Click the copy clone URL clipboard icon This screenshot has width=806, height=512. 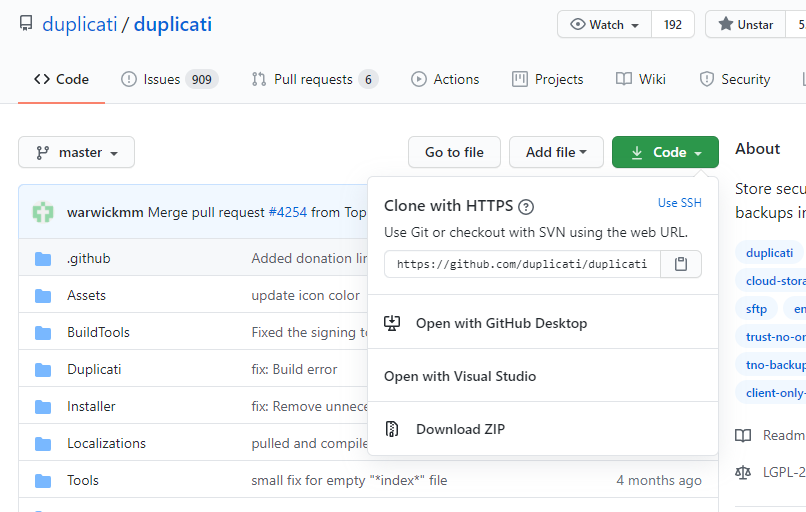click(681, 264)
